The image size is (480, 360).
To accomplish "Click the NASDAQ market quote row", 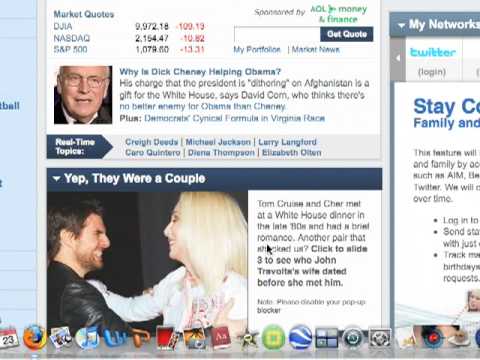I will click(x=129, y=38).
